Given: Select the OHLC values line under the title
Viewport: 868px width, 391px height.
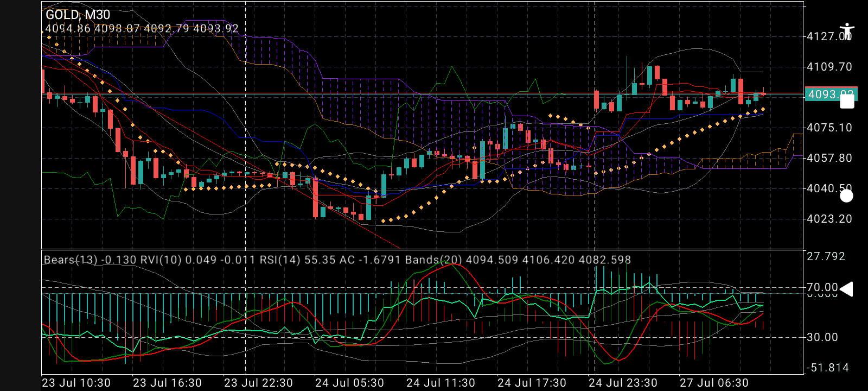Looking at the screenshot, I should point(142,28).
